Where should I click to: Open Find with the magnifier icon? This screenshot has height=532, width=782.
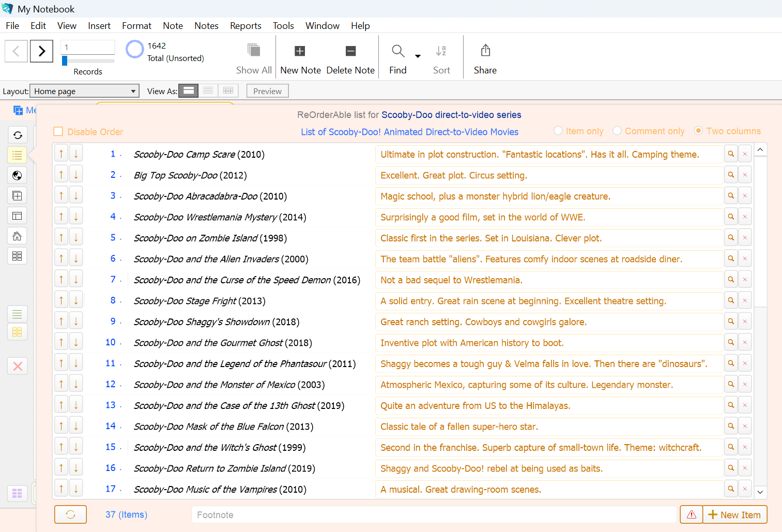click(x=397, y=51)
